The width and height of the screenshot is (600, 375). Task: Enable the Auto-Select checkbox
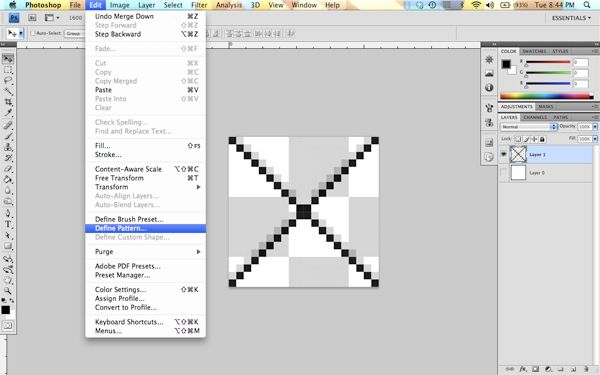pyautogui.click(x=33, y=34)
